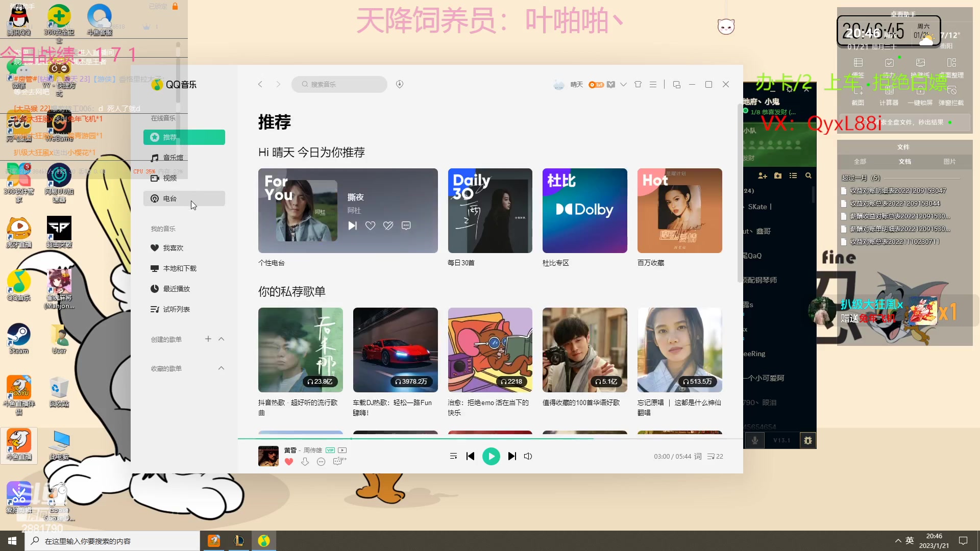
Task: Switch to 图片 tab in desktop files widget
Action: pos(949,161)
